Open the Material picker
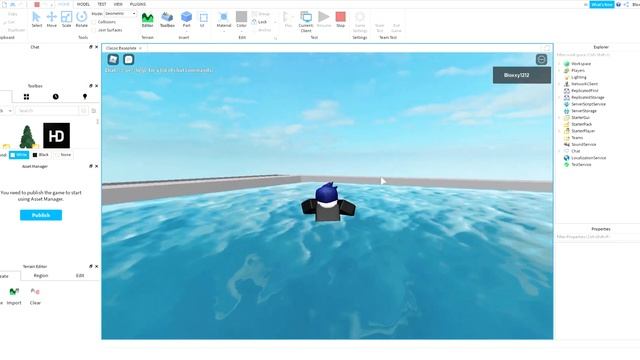The height and width of the screenshot is (360, 640). [224, 20]
